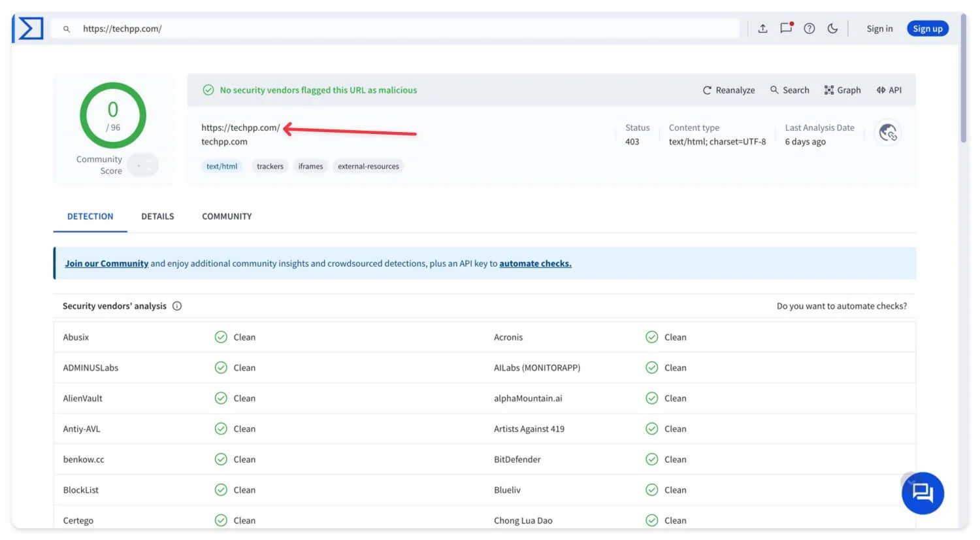Click the Acronis vendor name

[508, 337]
